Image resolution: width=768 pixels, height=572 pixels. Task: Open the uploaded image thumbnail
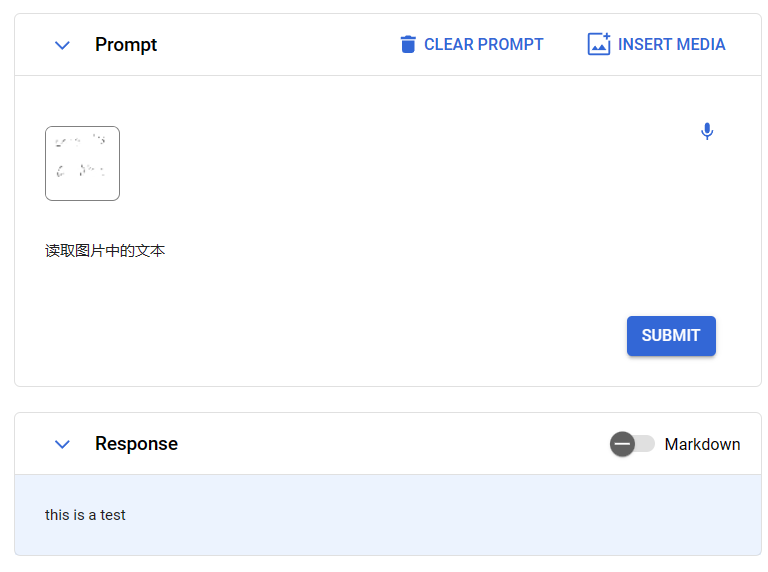82,164
